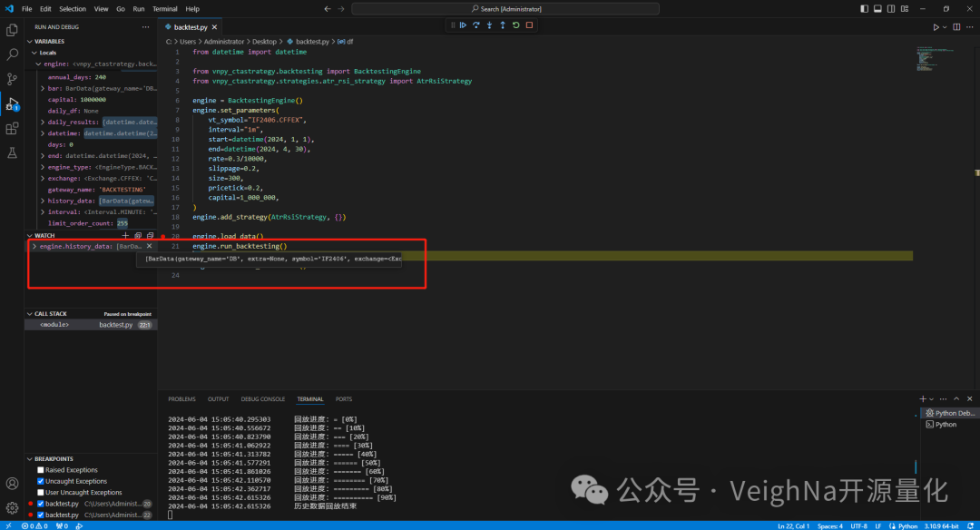The width and height of the screenshot is (980, 530).
Task: Enable the Raised Exceptions breakpoint checkbox
Action: [x=41, y=470]
